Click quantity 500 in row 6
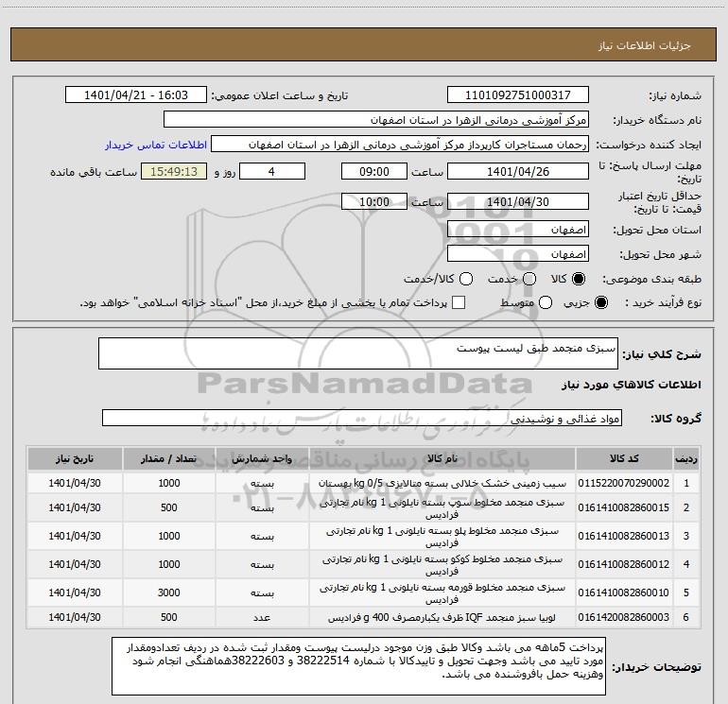 click(x=168, y=617)
